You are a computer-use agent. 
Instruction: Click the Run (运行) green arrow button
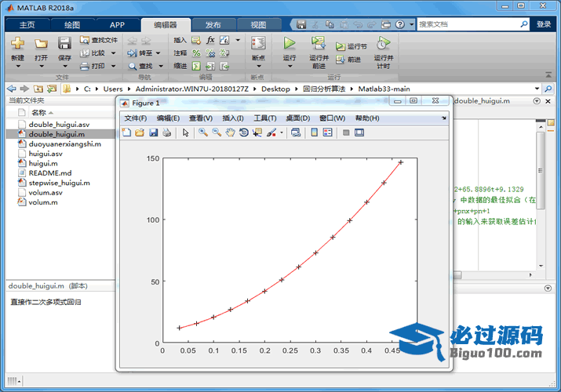point(290,45)
